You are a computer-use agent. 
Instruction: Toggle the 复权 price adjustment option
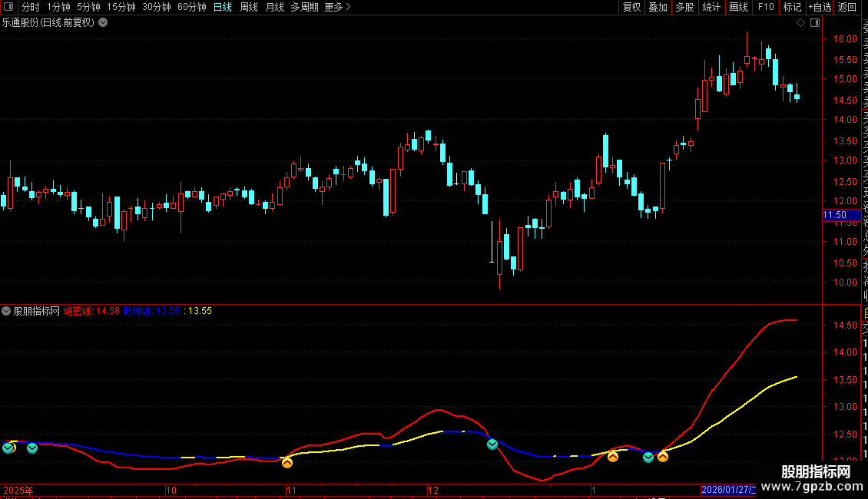click(x=631, y=7)
